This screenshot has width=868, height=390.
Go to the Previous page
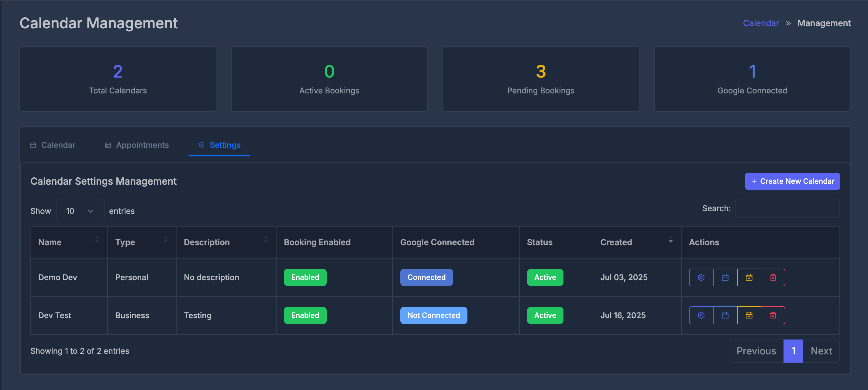coord(756,351)
